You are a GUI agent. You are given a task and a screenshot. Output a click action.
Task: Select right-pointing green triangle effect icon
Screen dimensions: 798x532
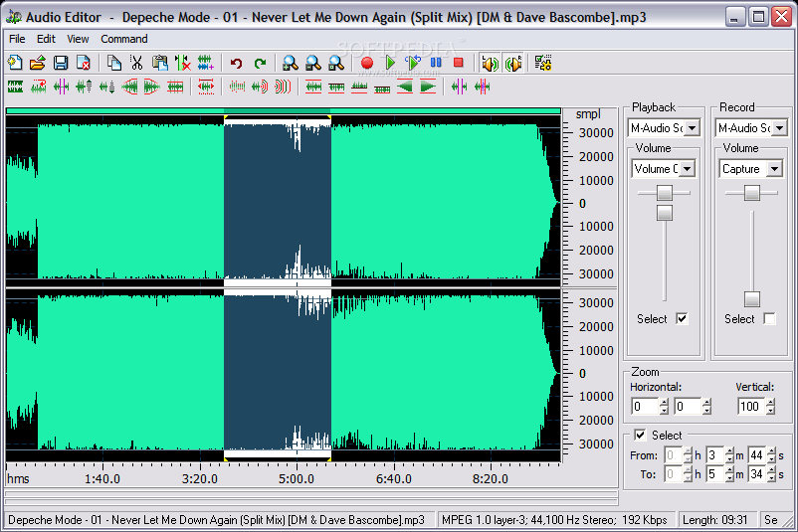(x=428, y=87)
